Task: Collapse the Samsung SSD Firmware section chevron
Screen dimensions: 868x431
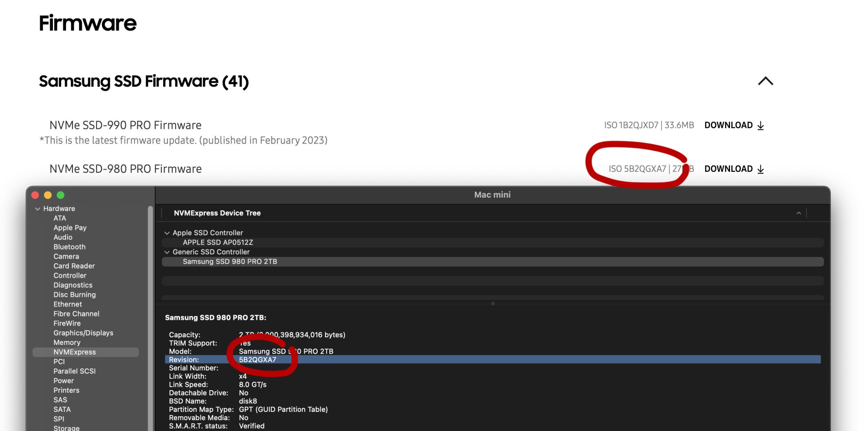Action: (x=766, y=81)
